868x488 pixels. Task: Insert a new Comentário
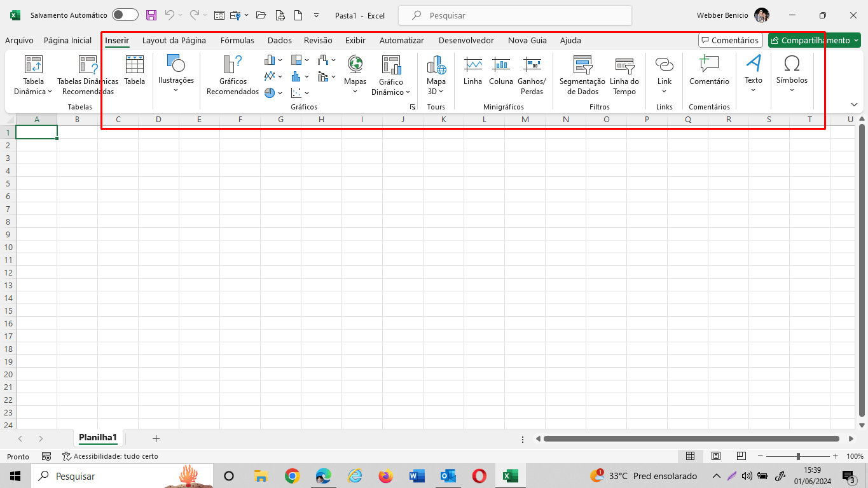click(x=709, y=71)
